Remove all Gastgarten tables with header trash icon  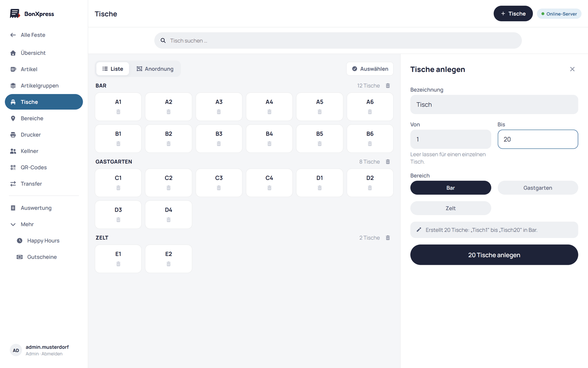pyautogui.click(x=388, y=162)
